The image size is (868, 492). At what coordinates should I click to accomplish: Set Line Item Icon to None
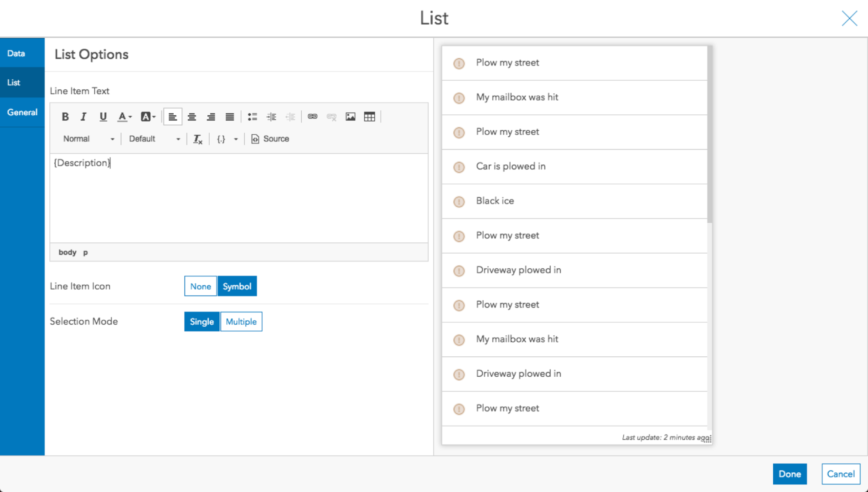[200, 286]
